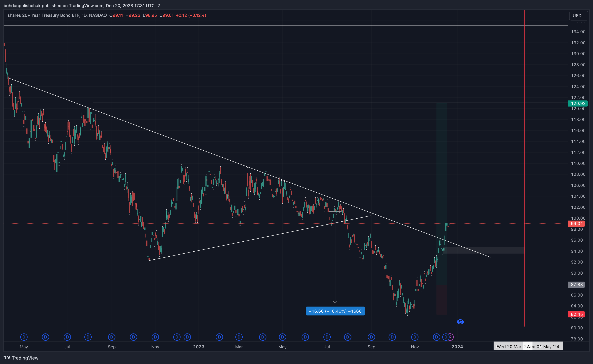The width and height of the screenshot is (593, 364).
Task: Click the 2024 year label on time axis
Action: tap(457, 347)
